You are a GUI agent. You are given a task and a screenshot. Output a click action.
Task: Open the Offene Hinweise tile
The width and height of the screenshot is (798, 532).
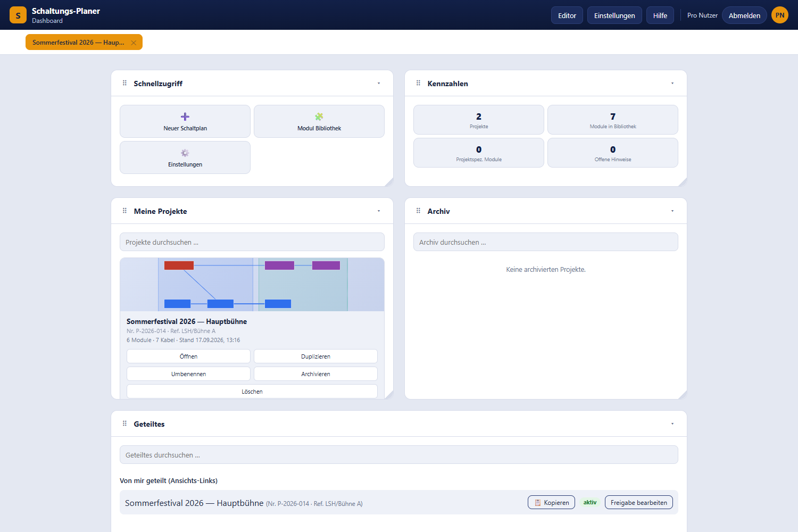[613, 153]
